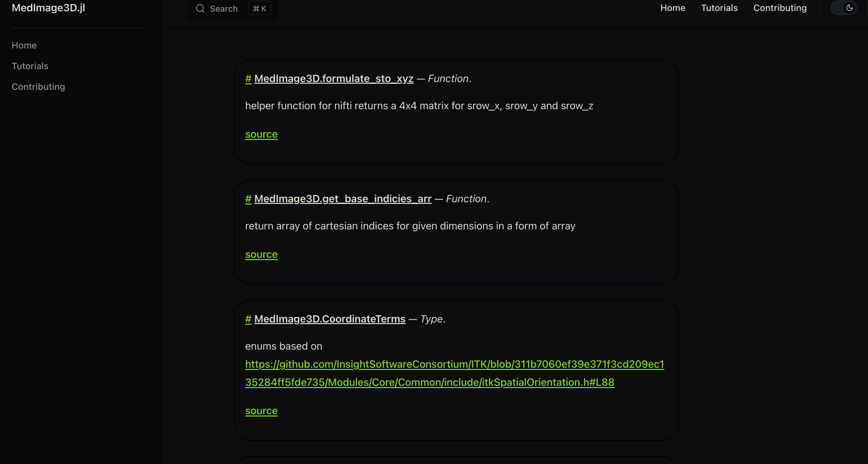Image resolution: width=868 pixels, height=464 pixels.
Task: Select Tutorials in the left sidebar
Action: (x=30, y=66)
